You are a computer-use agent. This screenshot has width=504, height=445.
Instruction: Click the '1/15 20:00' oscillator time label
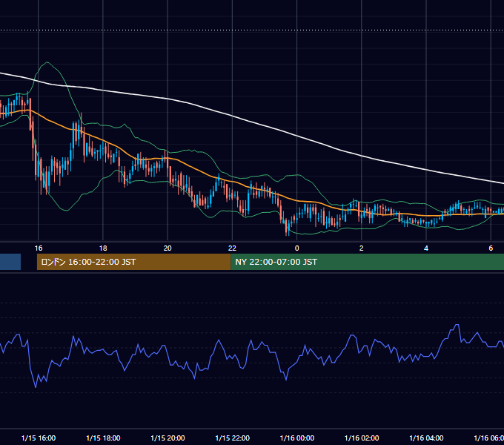pos(168,438)
